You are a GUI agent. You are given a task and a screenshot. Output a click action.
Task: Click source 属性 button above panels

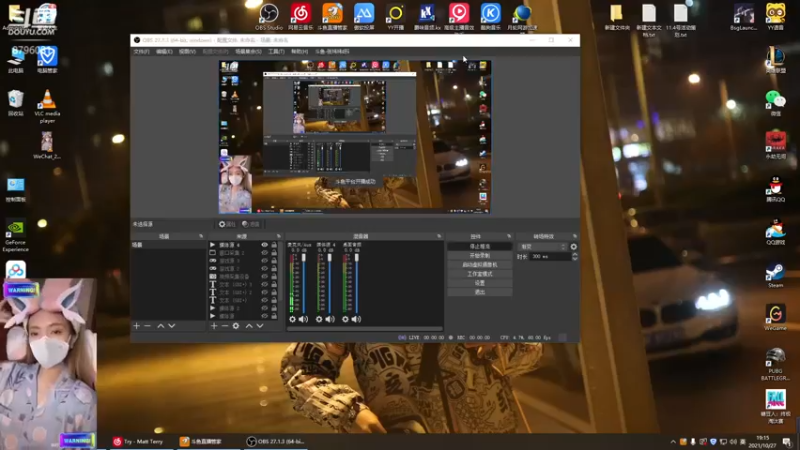(227, 224)
